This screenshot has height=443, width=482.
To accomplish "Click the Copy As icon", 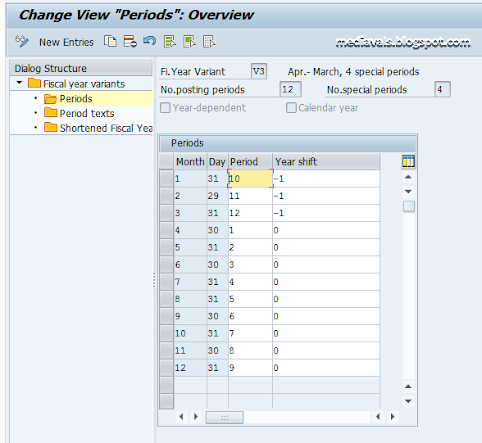I will pos(110,41).
